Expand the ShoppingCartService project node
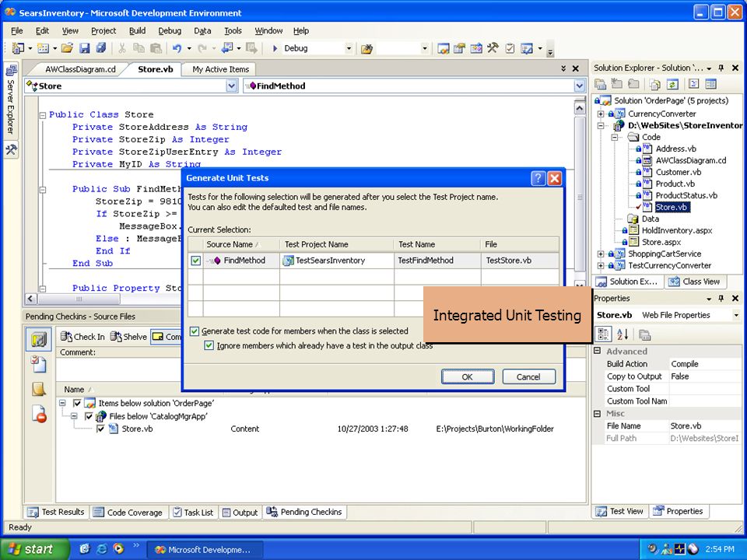The width and height of the screenshot is (747, 560). [601, 254]
